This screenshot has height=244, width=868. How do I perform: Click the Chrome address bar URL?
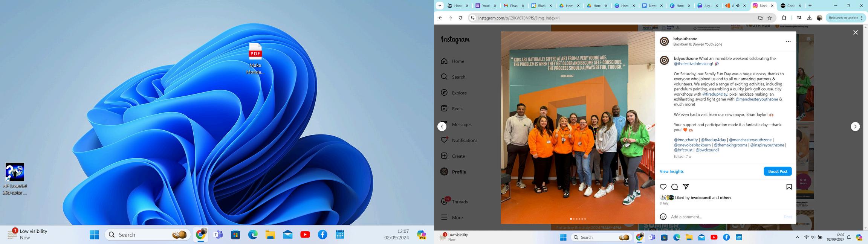click(x=519, y=18)
